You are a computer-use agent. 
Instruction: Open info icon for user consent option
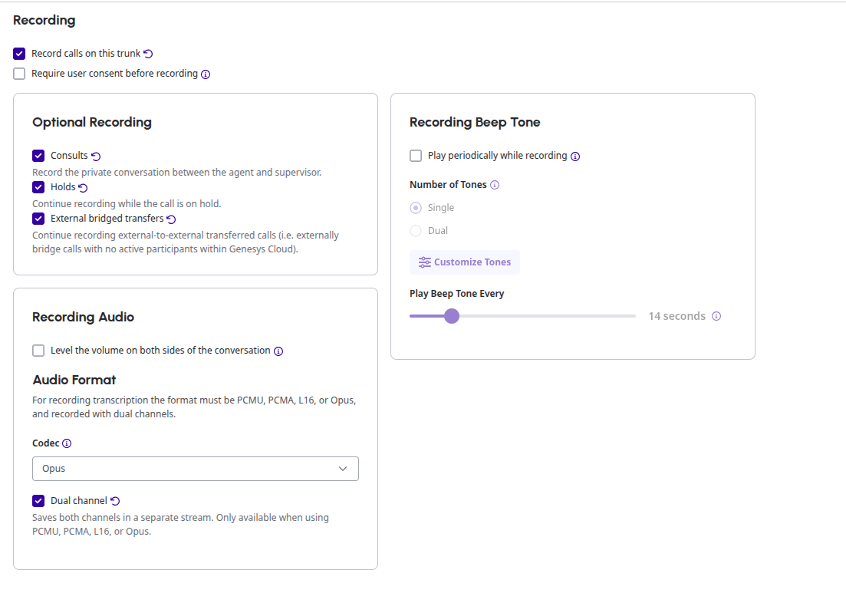pyautogui.click(x=206, y=74)
